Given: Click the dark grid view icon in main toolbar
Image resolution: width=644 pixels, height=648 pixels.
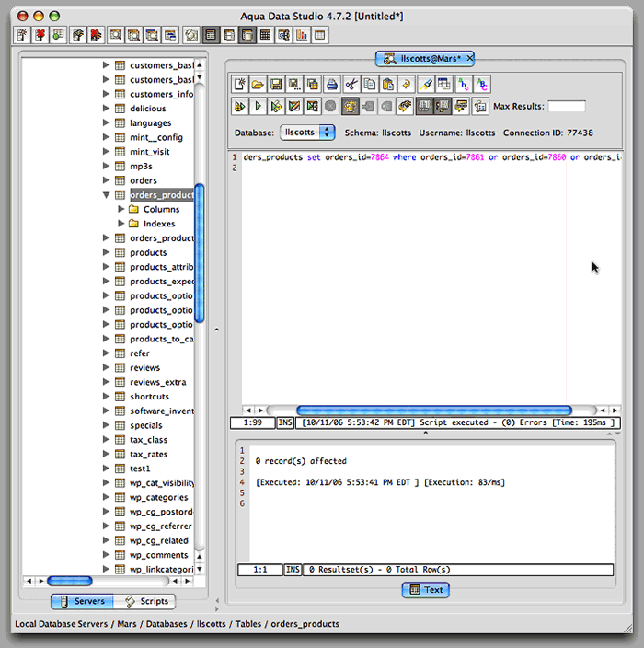Looking at the screenshot, I should tap(265, 35).
